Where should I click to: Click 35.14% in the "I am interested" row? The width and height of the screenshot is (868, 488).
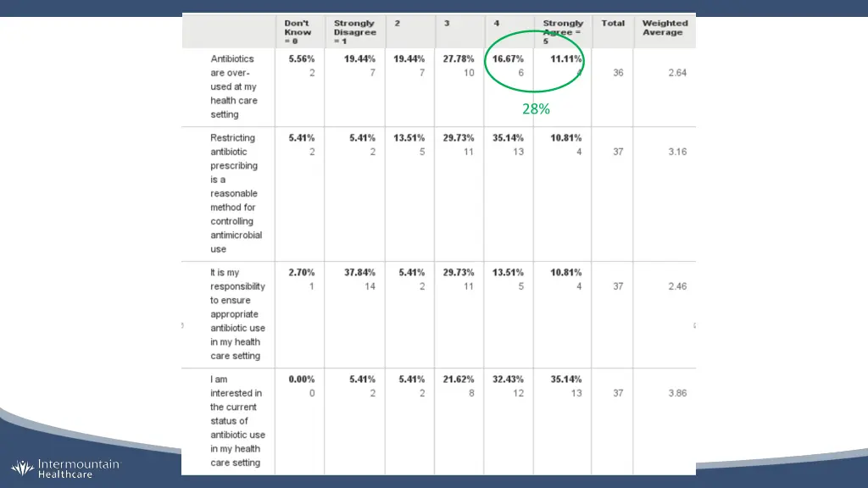click(x=565, y=379)
